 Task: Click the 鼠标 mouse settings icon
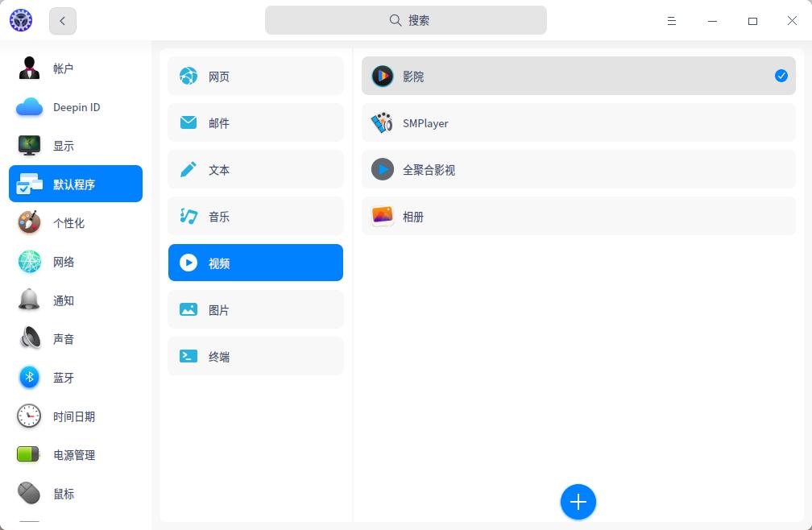tap(29, 493)
